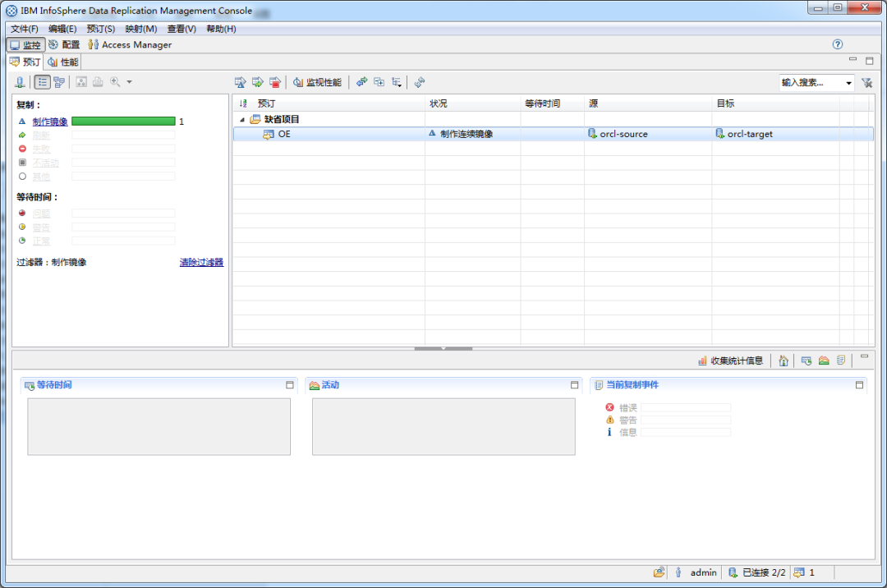Maximize the 活动 section
This screenshot has height=588, width=887.
coord(574,385)
